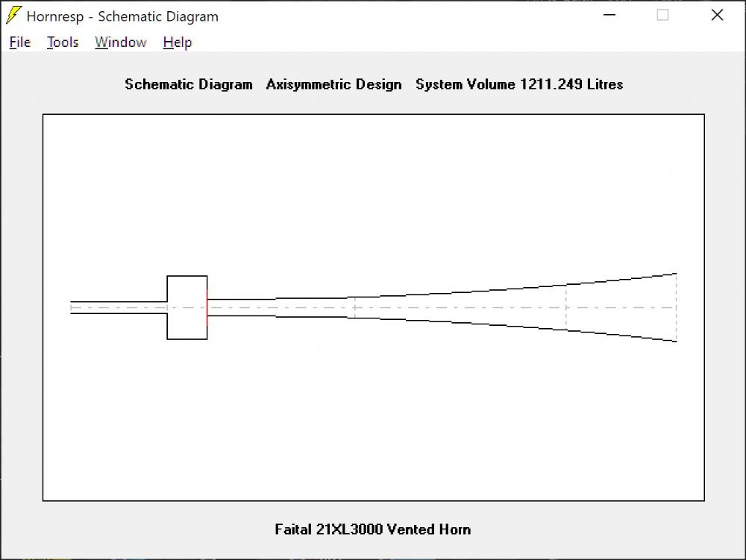Open the Help menu

[x=178, y=43]
